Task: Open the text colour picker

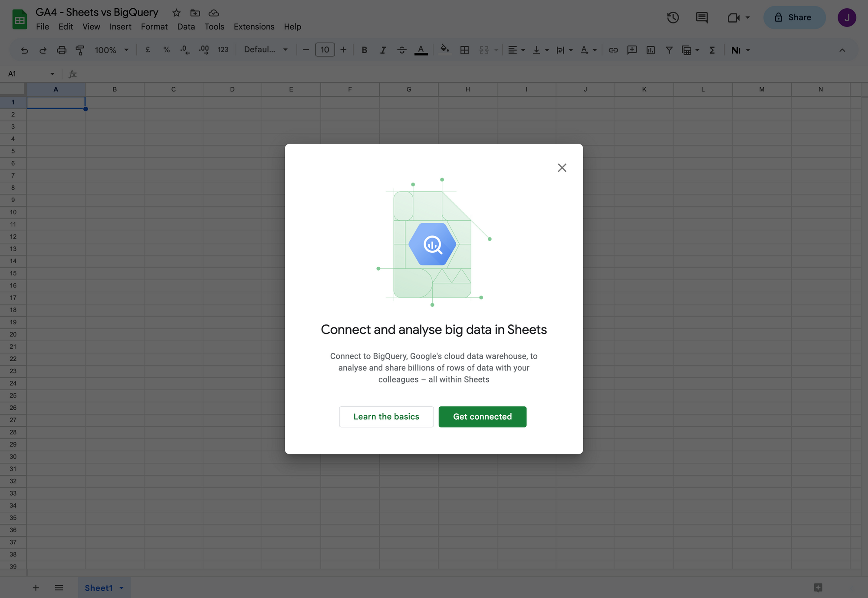Action: [421, 50]
